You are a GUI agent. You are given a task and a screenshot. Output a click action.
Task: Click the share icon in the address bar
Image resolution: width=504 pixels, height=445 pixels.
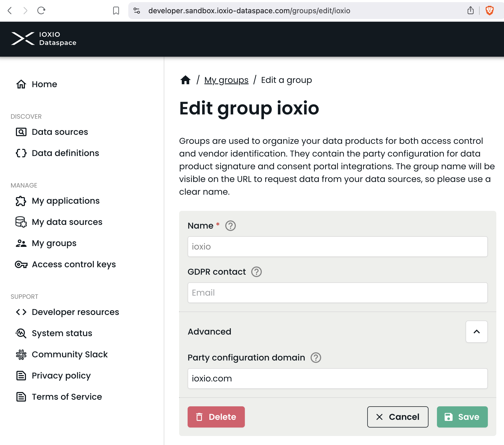tap(471, 11)
